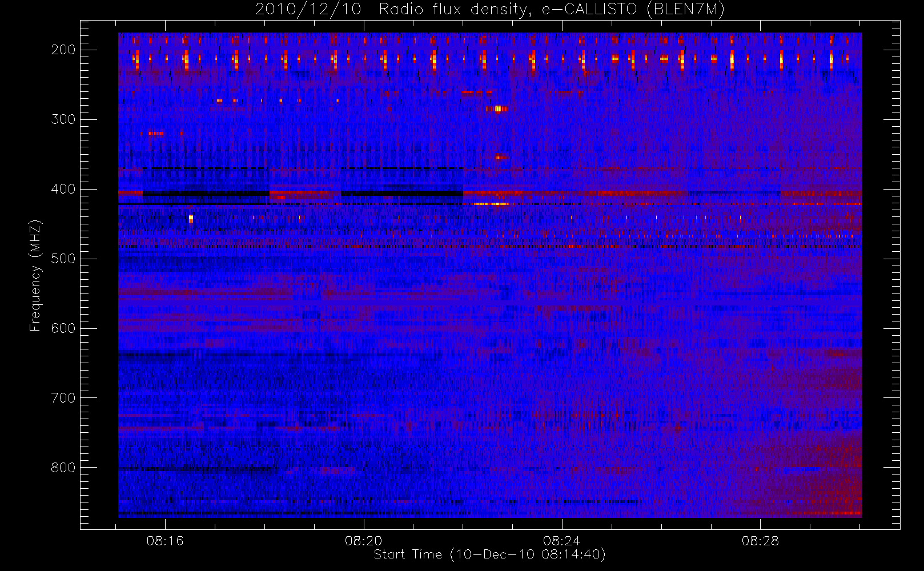
Task: Click the bright yellow burst near 280 MHz
Action: (498, 108)
